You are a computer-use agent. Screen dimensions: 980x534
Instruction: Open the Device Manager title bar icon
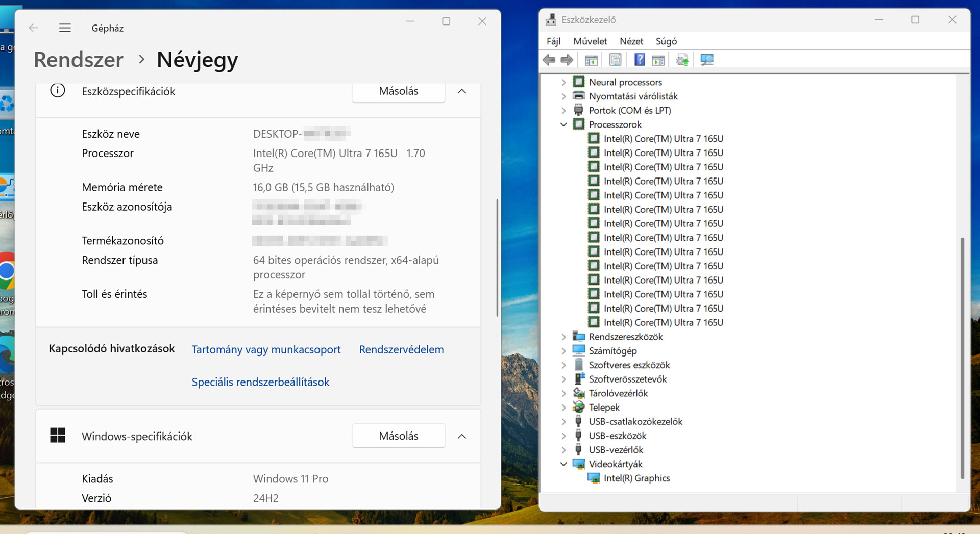[551, 20]
